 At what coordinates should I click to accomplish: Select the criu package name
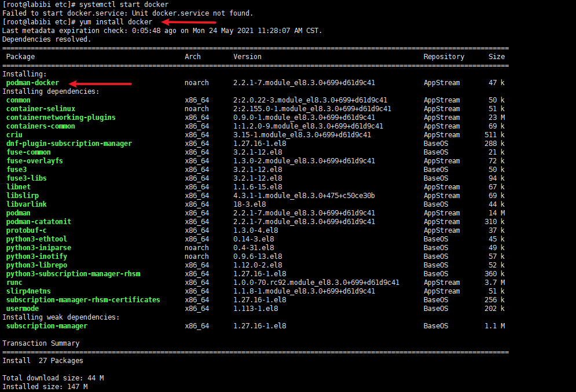[x=14, y=135]
